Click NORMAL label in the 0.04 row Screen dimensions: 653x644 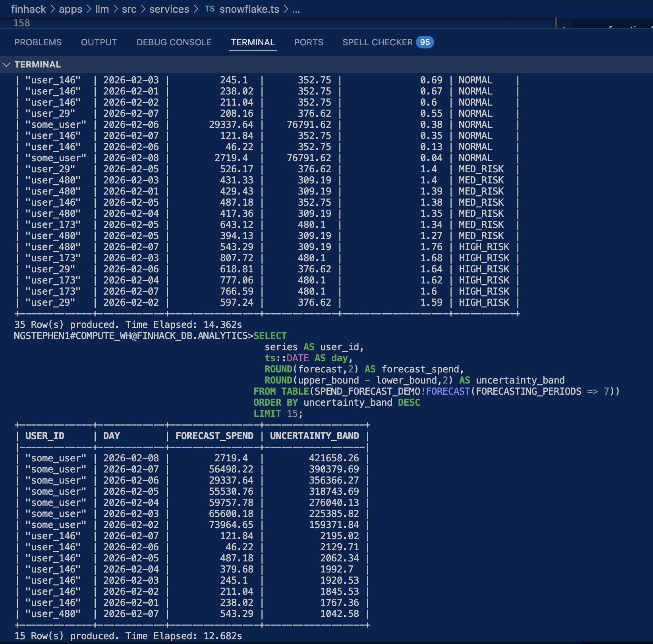tap(475, 158)
